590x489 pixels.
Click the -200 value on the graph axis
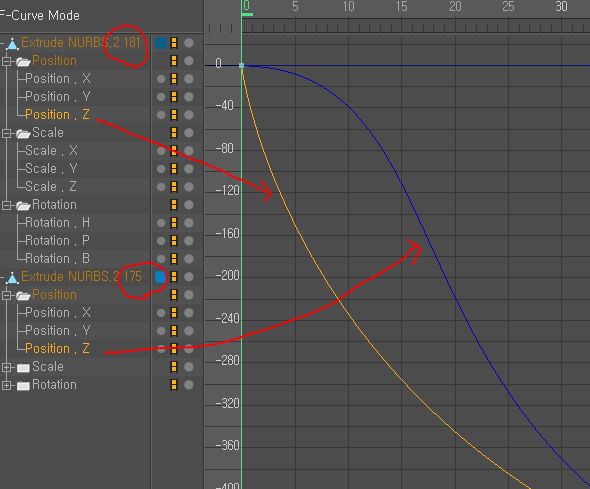click(228, 276)
